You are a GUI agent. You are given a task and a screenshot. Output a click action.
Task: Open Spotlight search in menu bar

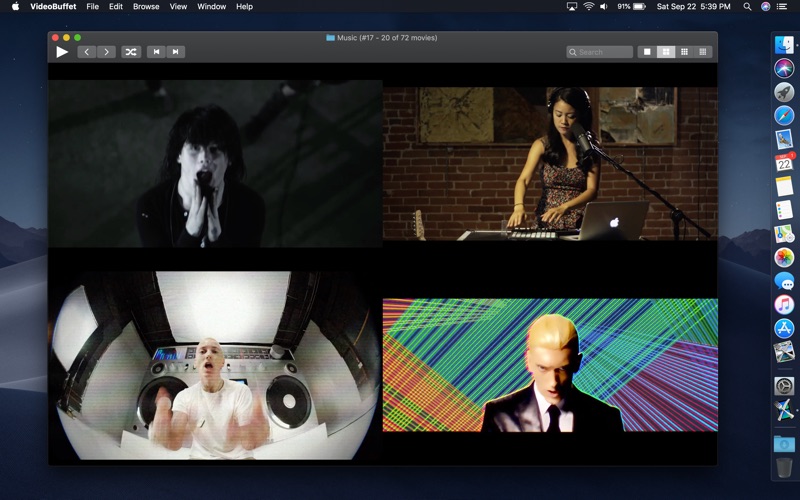(x=747, y=7)
